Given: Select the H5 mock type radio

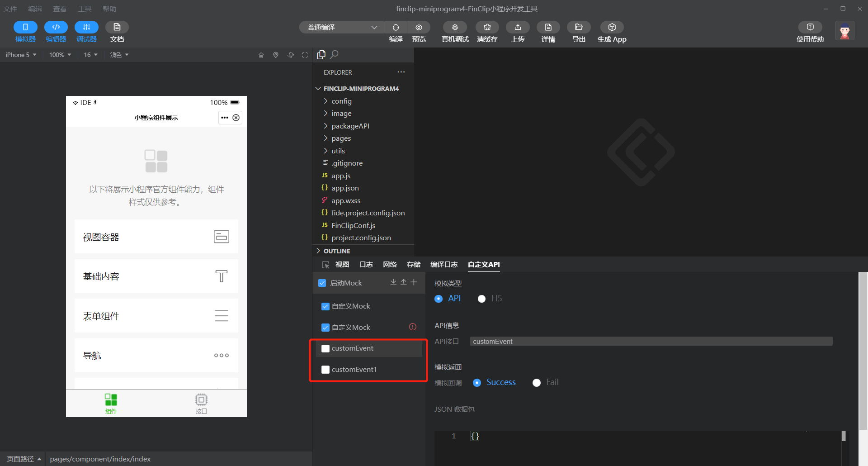Looking at the screenshot, I should tap(482, 299).
